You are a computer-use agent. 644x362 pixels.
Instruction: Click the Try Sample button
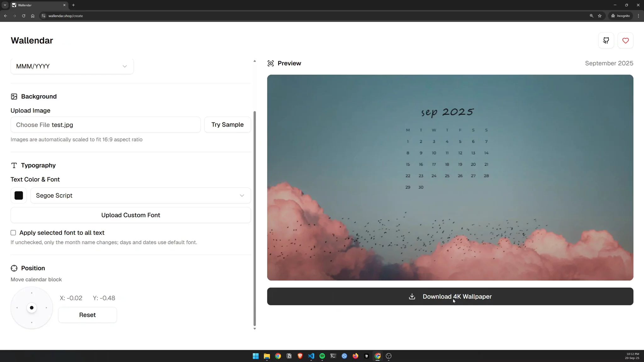(227, 125)
